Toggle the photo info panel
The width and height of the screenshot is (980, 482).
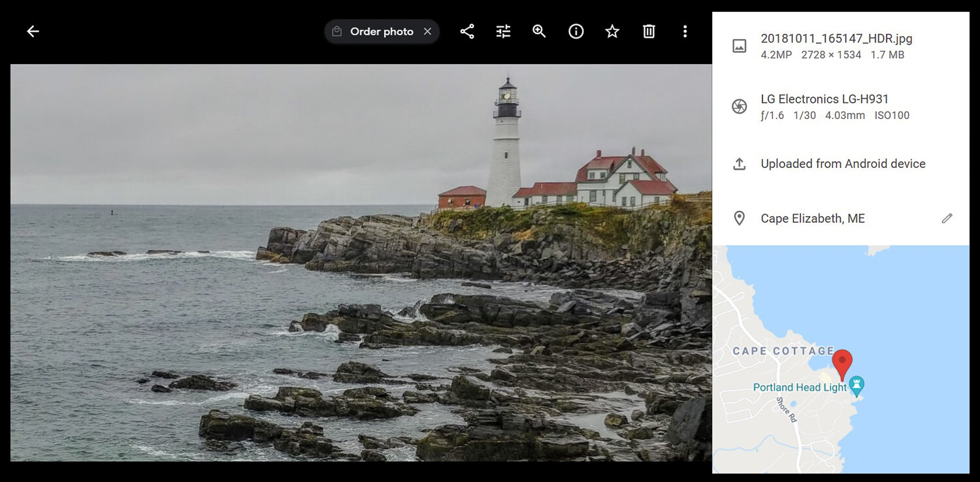576,31
